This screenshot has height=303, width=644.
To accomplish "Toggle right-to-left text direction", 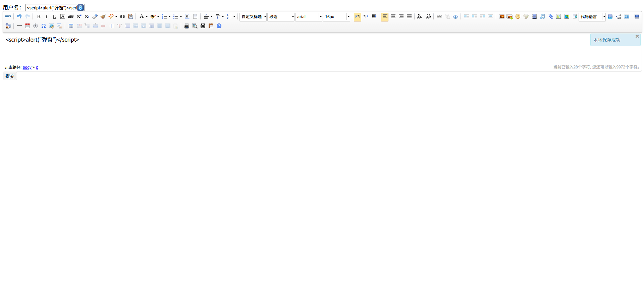I will pyautogui.click(x=366, y=16).
